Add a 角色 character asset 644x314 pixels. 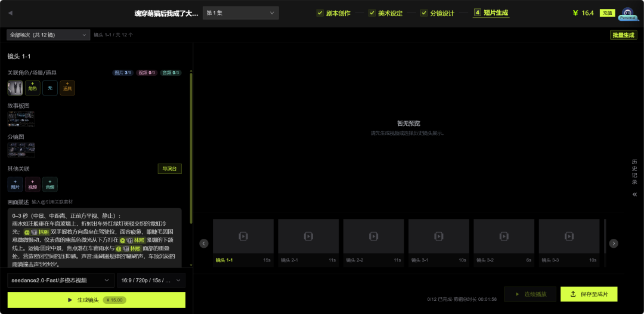33,88
